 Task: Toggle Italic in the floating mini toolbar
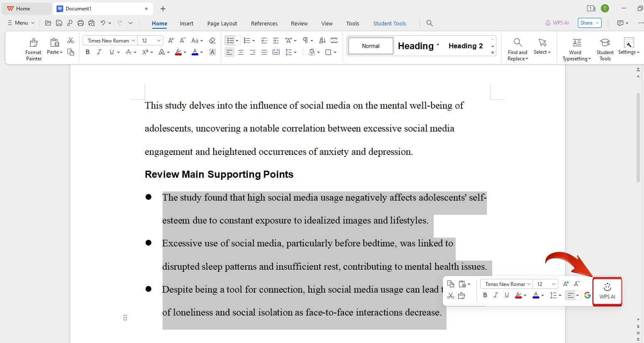[496, 295]
